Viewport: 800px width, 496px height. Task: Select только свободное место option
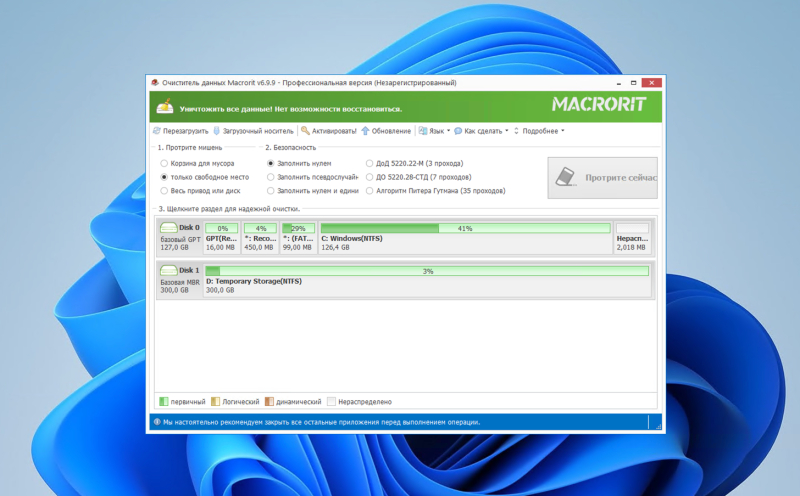[x=205, y=177]
